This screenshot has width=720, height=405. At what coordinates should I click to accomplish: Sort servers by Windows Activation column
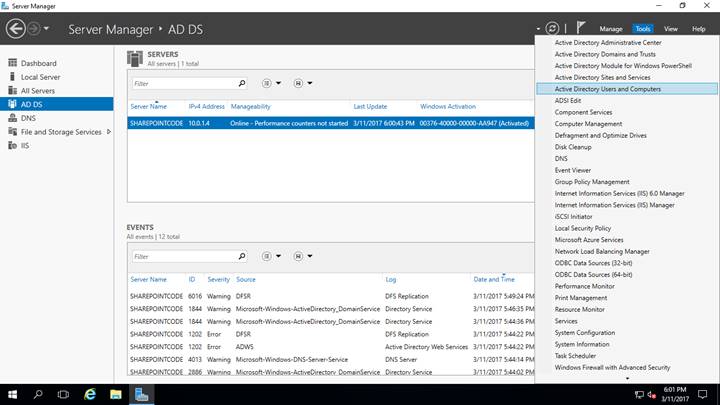(448, 107)
